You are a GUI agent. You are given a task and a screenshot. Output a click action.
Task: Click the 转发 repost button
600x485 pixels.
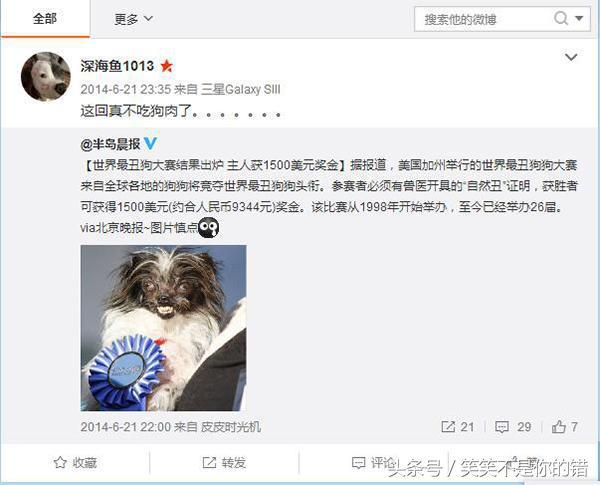tap(224, 463)
